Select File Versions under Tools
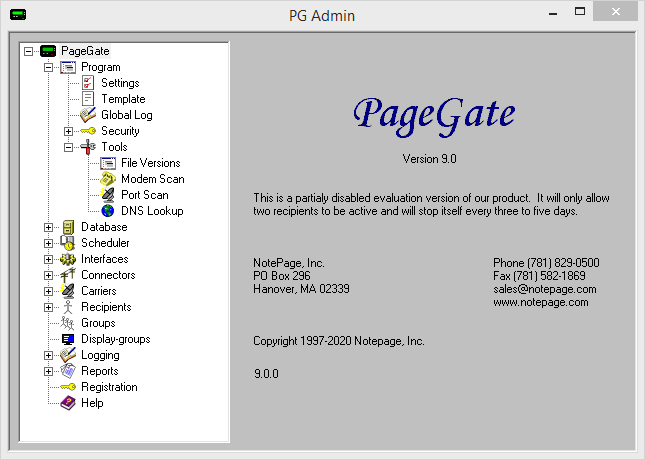 (151, 163)
